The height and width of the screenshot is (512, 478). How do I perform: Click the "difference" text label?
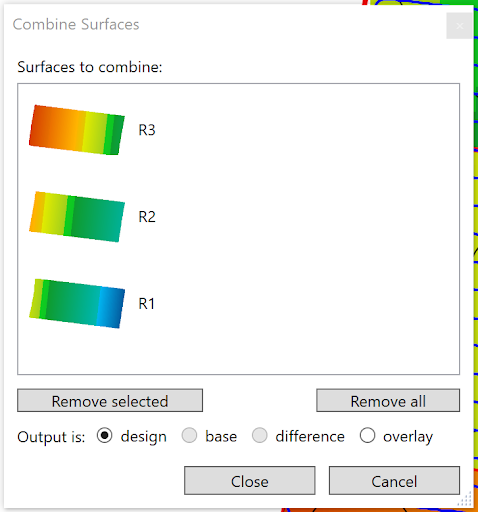[x=310, y=436]
